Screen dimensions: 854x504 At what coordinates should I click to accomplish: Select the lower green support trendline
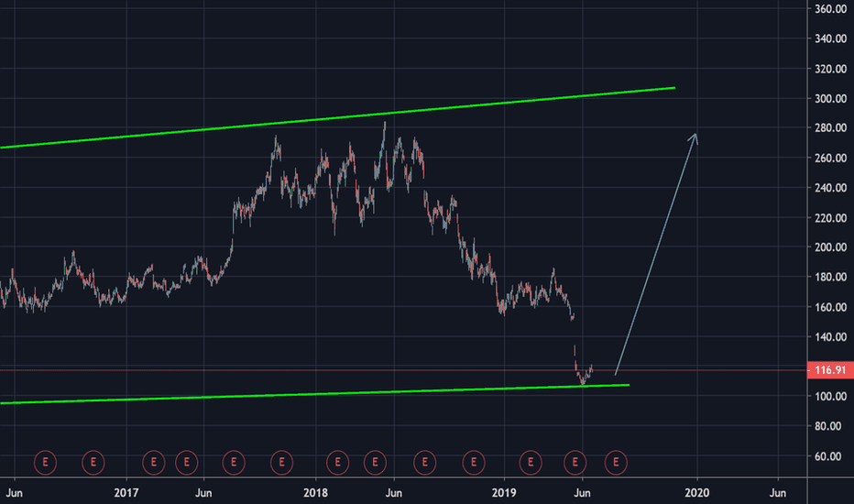(x=315, y=393)
